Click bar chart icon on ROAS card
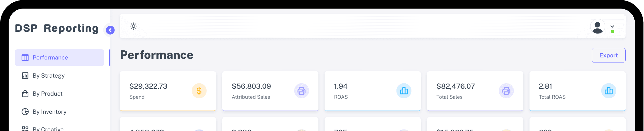 [x=404, y=91]
